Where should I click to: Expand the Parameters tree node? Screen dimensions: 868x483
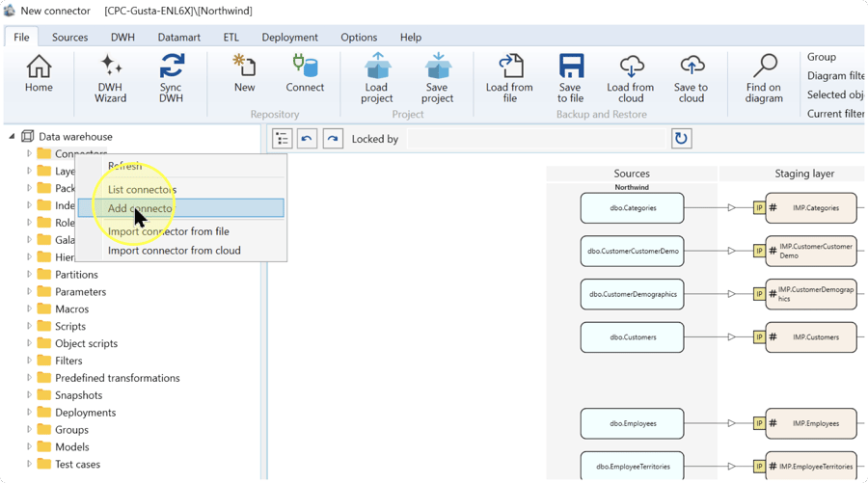pyautogui.click(x=29, y=291)
